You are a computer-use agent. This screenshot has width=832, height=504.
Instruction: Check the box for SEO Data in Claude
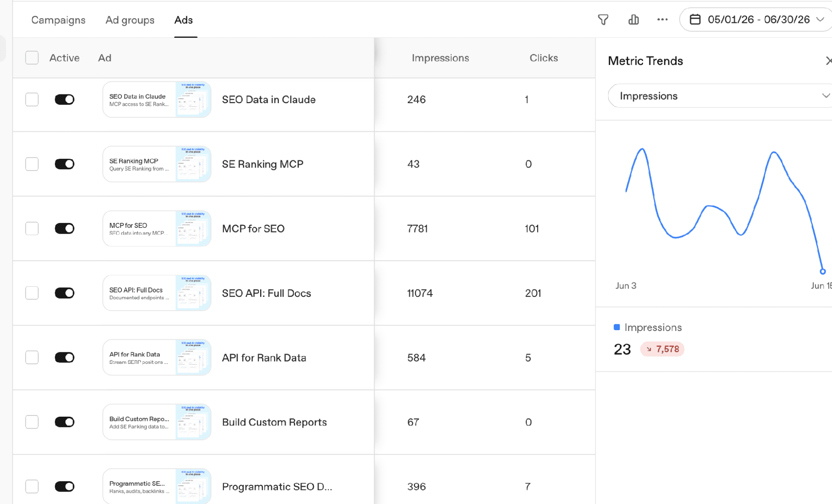(x=32, y=99)
